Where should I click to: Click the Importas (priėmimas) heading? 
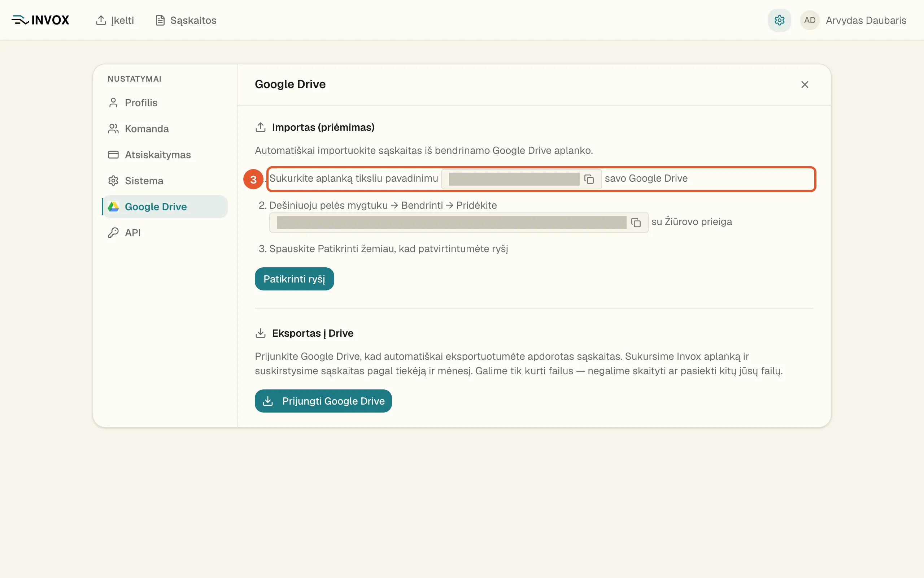[x=323, y=127]
